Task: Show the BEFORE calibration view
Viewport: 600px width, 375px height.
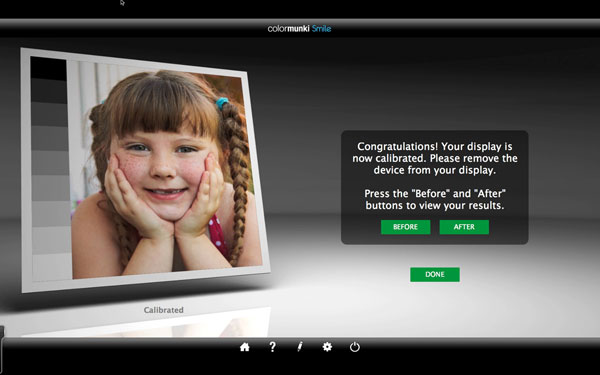Action: coord(406,227)
